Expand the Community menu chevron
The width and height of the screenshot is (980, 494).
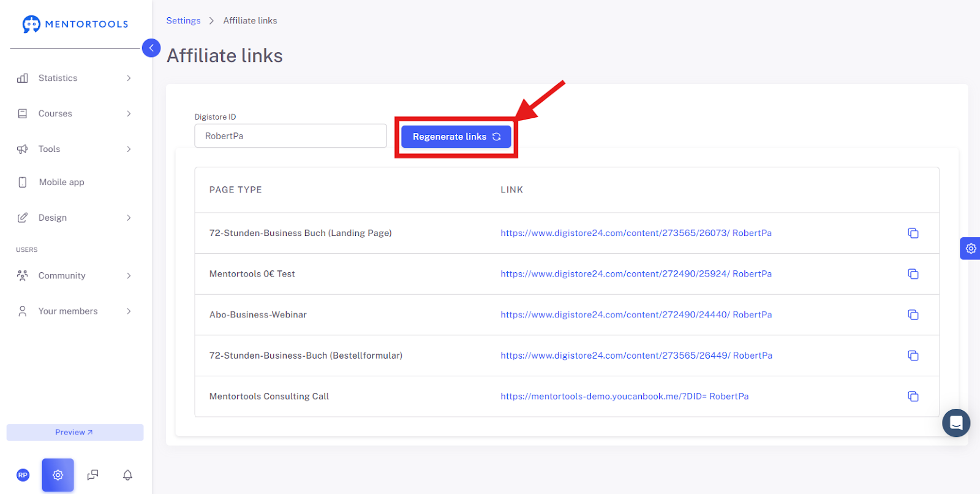[129, 276]
